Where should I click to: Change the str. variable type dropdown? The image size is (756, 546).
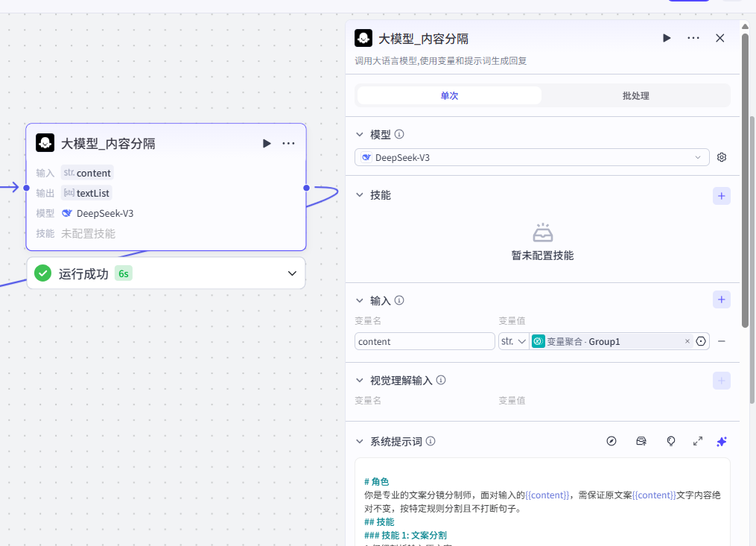pyautogui.click(x=513, y=341)
